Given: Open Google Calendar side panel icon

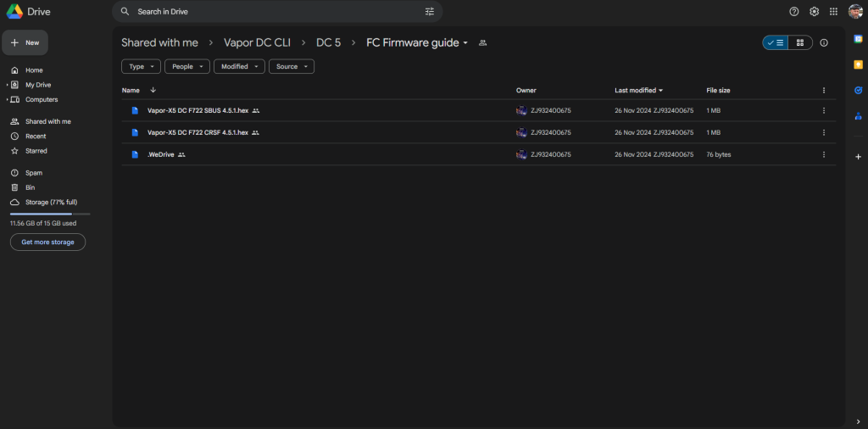Looking at the screenshot, I should (x=858, y=39).
